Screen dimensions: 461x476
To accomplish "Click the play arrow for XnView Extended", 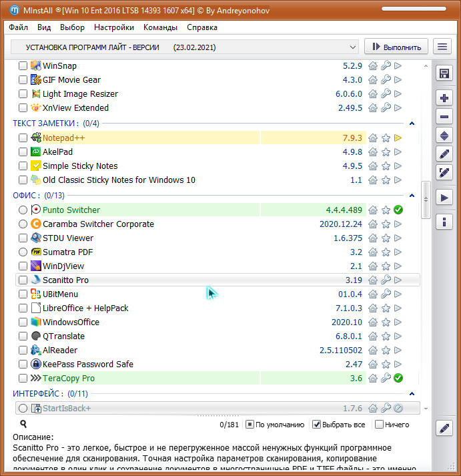I will pos(398,107).
